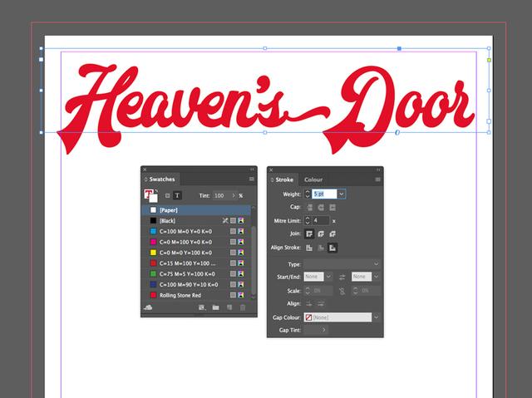Click the Swatches panel scrollbar
This screenshot has width=532, height=398.
tap(254, 260)
